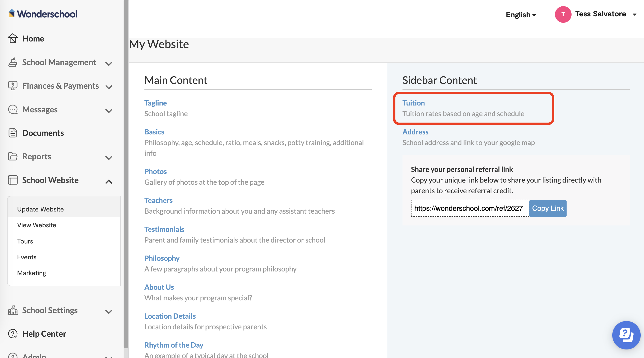Expand the School Settings chevron
644x358 pixels.
[x=109, y=312]
